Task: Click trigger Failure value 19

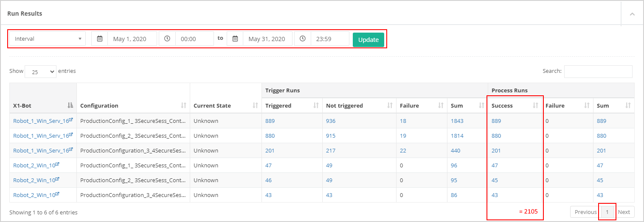Action: pos(403,136)
